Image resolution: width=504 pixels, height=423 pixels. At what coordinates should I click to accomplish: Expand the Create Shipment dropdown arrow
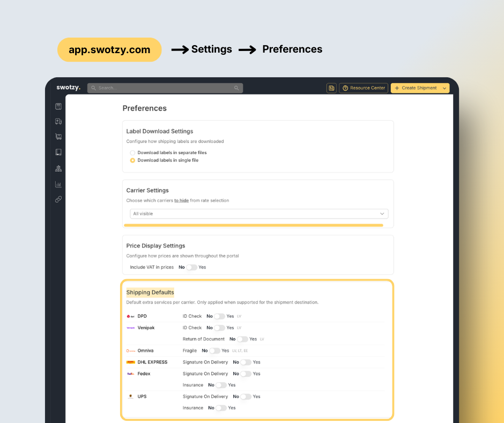[444, 88]
